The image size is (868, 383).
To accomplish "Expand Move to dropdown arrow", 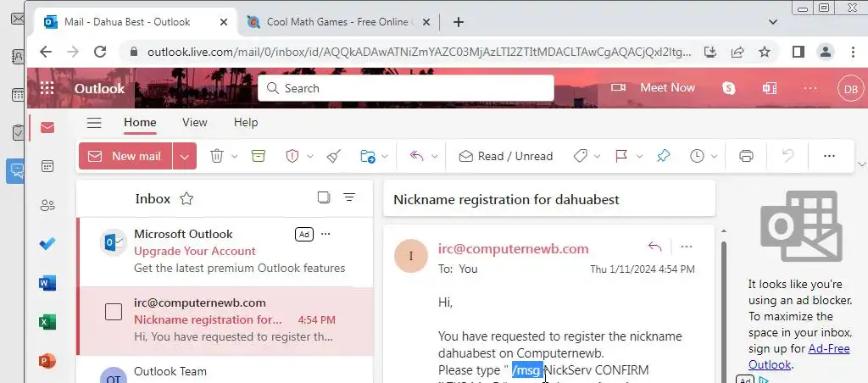I will [385, 157].
